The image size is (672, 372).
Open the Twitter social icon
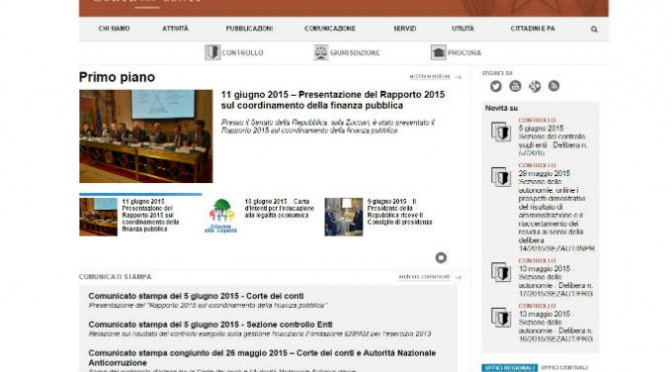tap(496, 86)
